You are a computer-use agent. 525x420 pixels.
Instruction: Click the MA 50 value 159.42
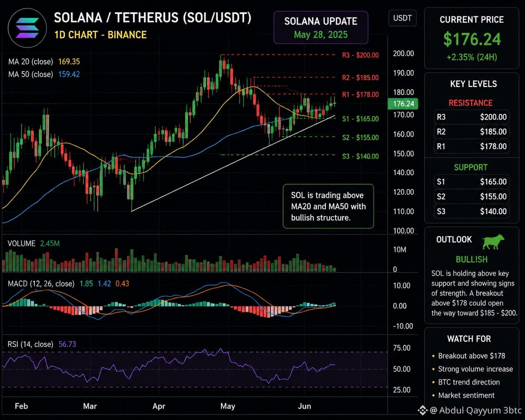69,74
